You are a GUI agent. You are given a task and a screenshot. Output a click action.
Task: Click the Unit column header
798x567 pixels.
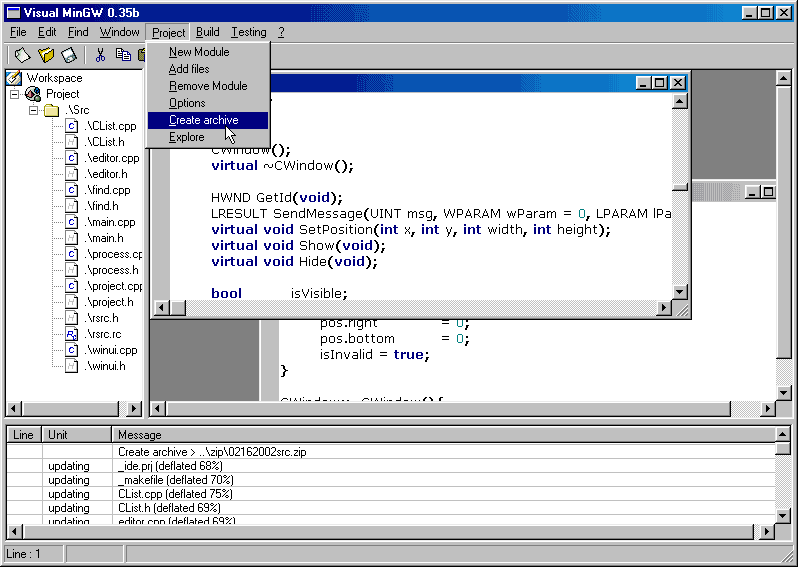click(58, 435)
